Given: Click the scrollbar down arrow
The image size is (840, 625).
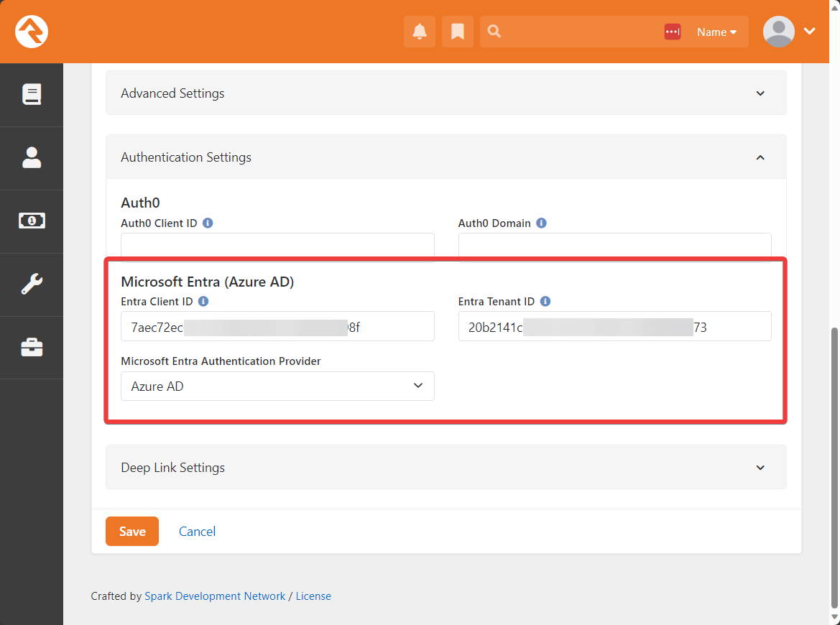Looking at the screenshot, I should (x=835, y=618).
